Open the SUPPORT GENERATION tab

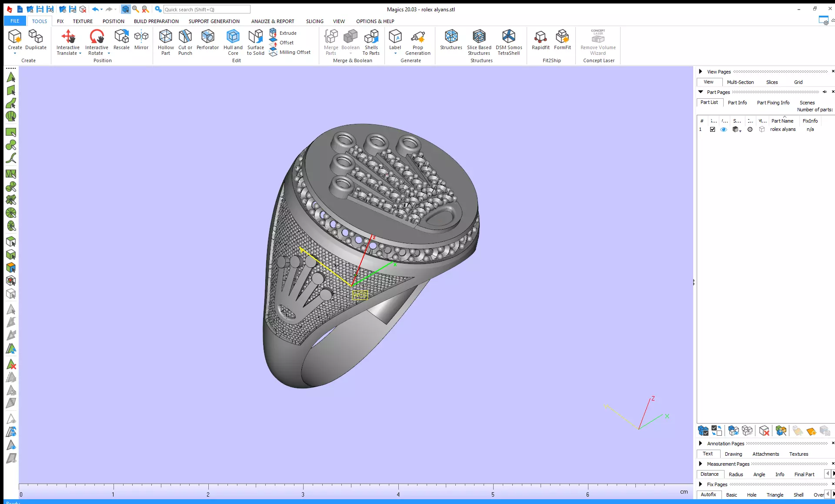[x=214, y=21]
